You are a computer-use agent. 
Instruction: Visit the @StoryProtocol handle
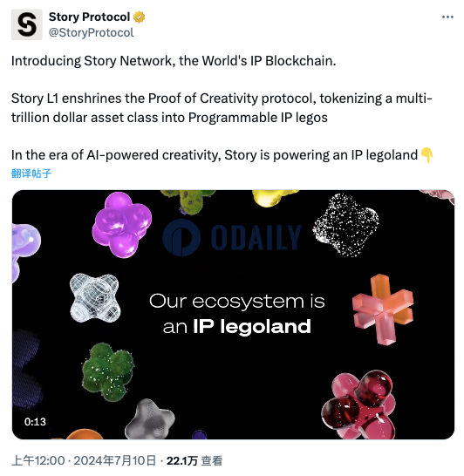click(91, 33)
